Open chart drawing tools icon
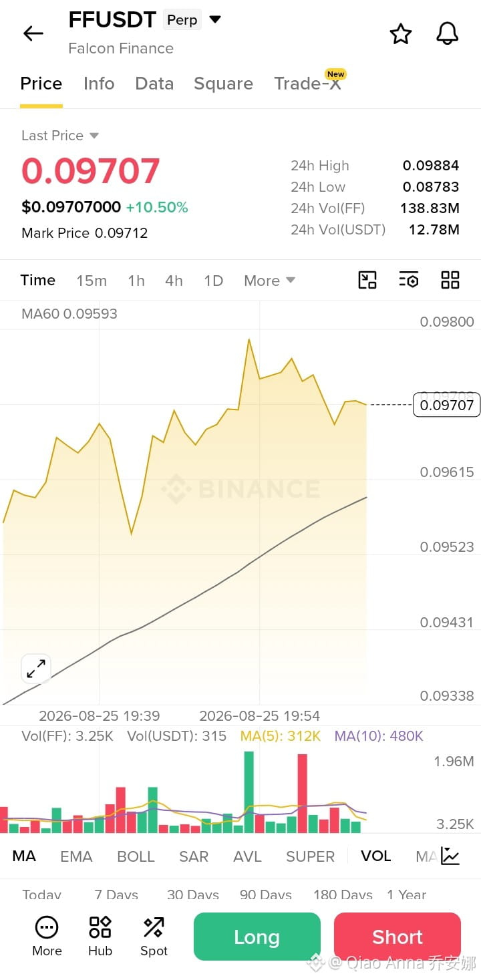 [367, 280]
